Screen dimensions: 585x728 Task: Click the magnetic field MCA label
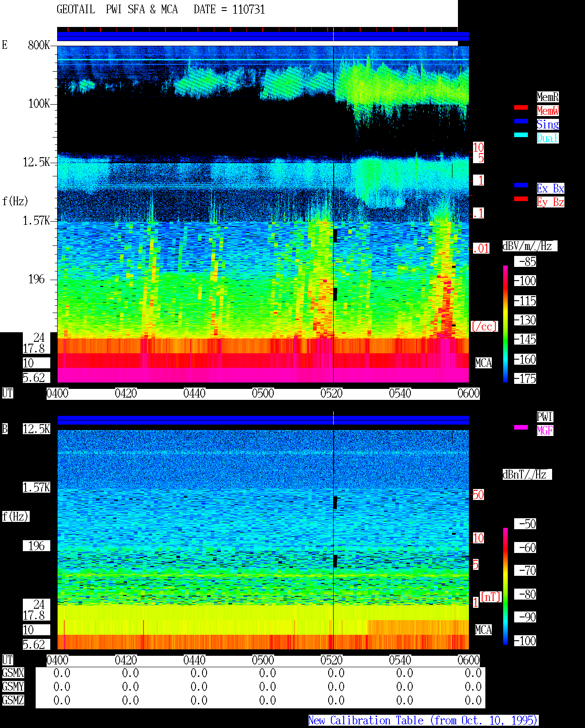pyautogui.click(x=484, y=630)
